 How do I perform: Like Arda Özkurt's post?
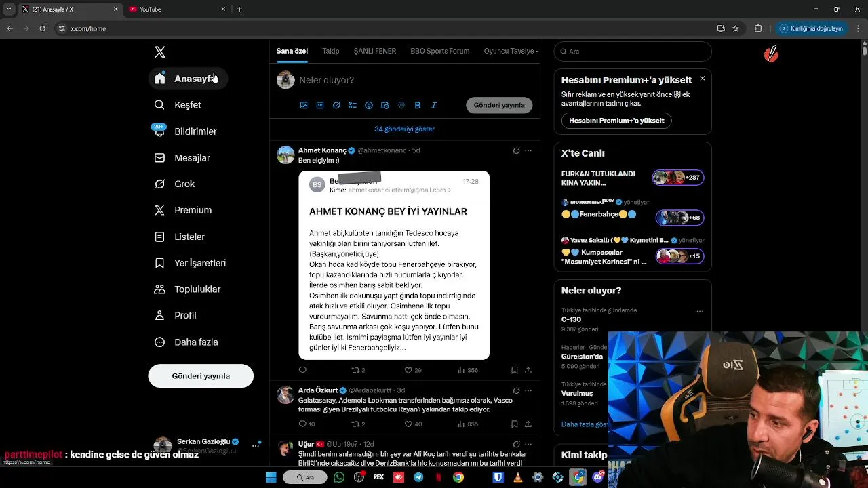(x=412, y=424)
